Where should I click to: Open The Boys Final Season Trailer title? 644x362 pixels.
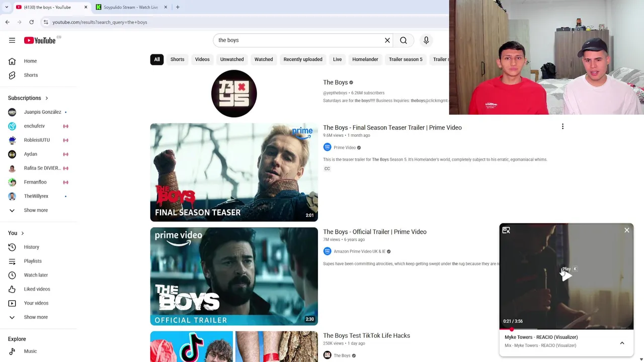click(x=392, y=128)
